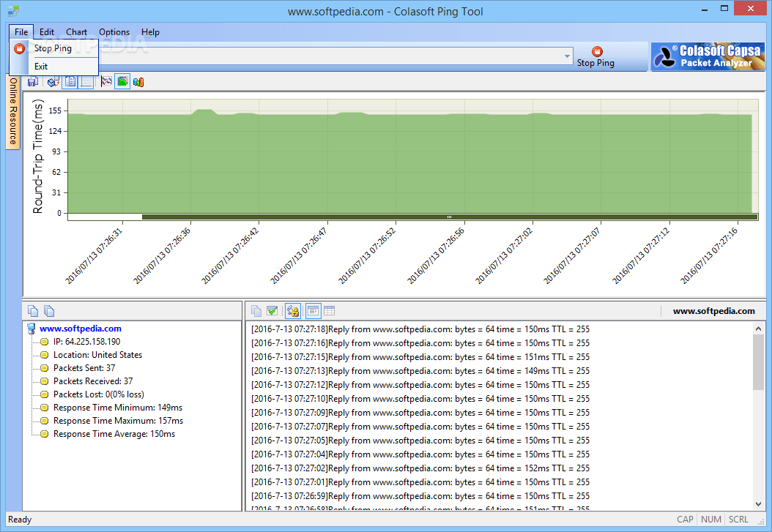Screen dimensions: 772x532
Task: Switch to area chart view
Action: (x=122, y=82)
